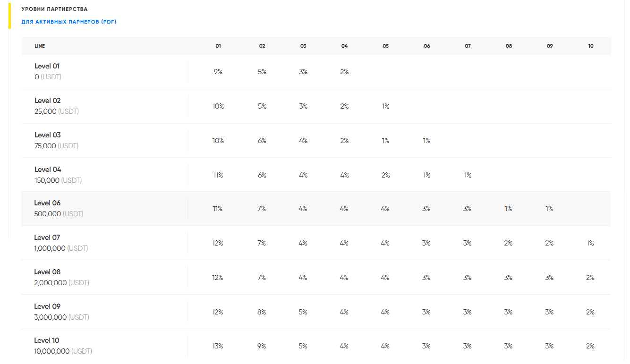630x364 pixels.
Task: Open the ДЛЯ АКТИВНЫХ ПАРНЕРОВ (PDF) link
Action: [69, 22]
